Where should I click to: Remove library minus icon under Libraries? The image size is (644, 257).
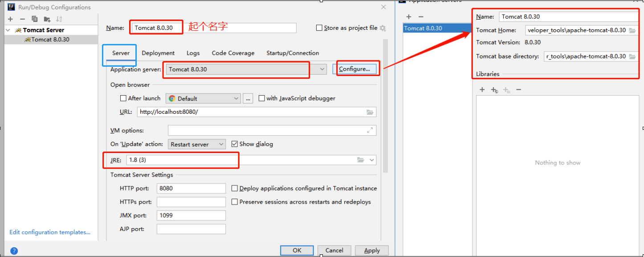(518, 89)
